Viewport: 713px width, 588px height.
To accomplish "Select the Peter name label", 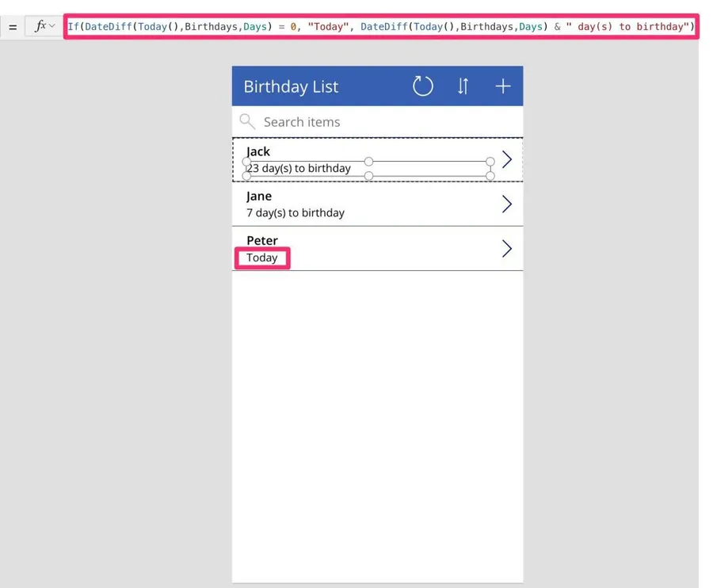I will (x=262, y=240).
